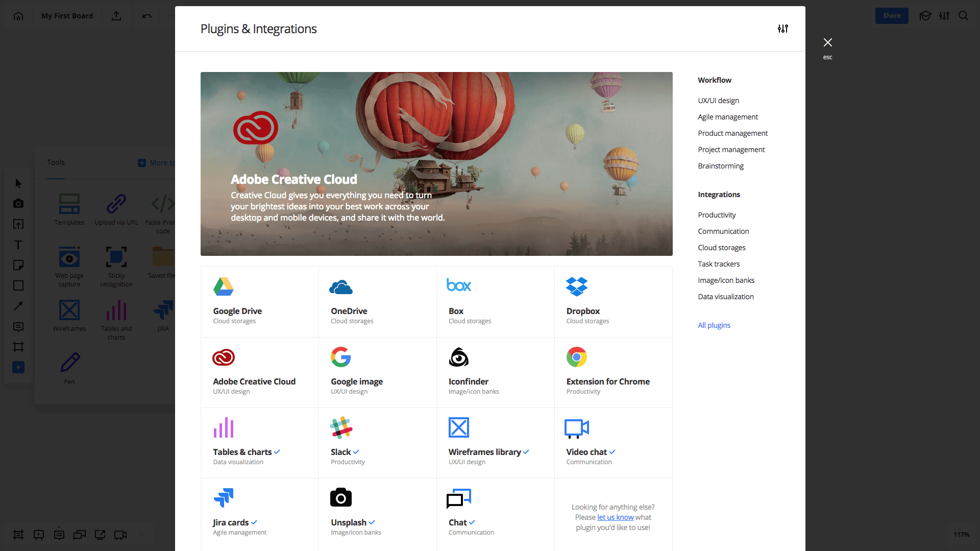Viewport: 980px width, 551px height.
Task: Show Communication integrations
Action: (x=723, y=231)
